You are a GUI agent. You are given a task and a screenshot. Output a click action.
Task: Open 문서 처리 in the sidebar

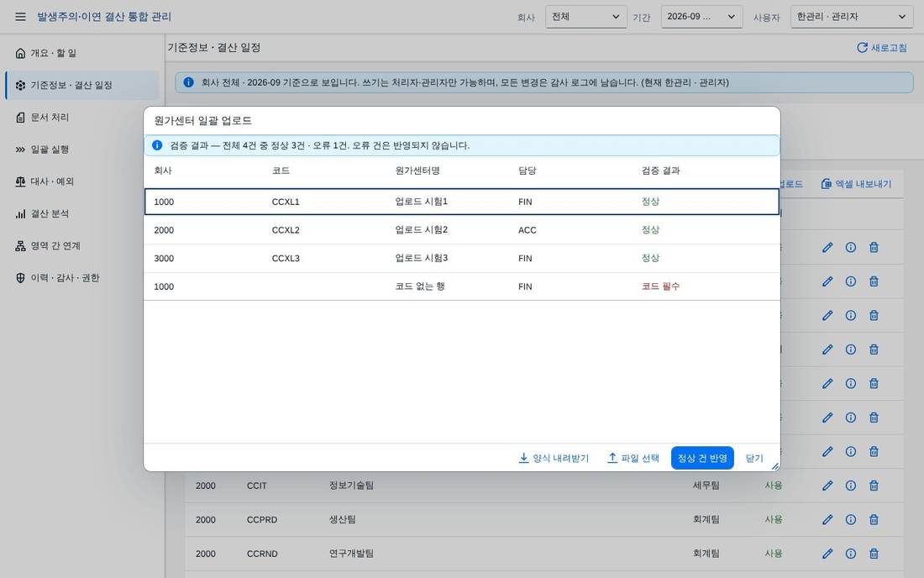[82, 118]
